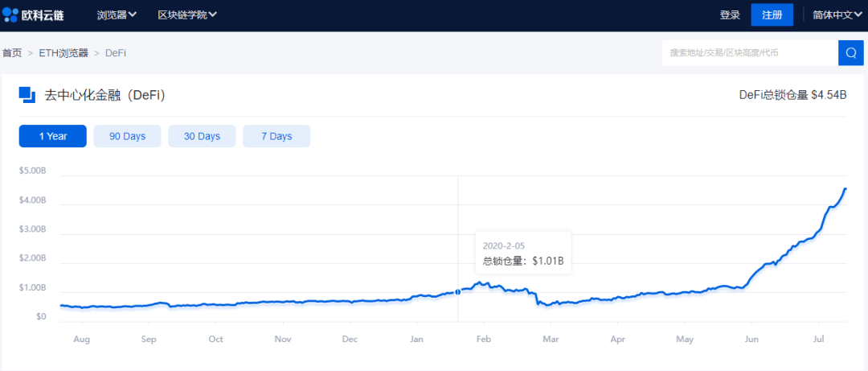Click the DeFi总锁仓量 $4.54B total label

point(792,95)
